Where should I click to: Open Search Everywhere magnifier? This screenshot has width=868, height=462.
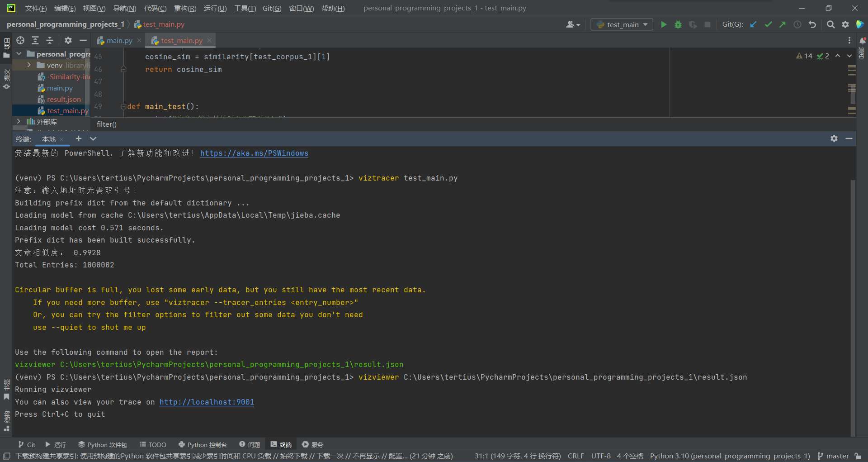(x=831, y=24)
